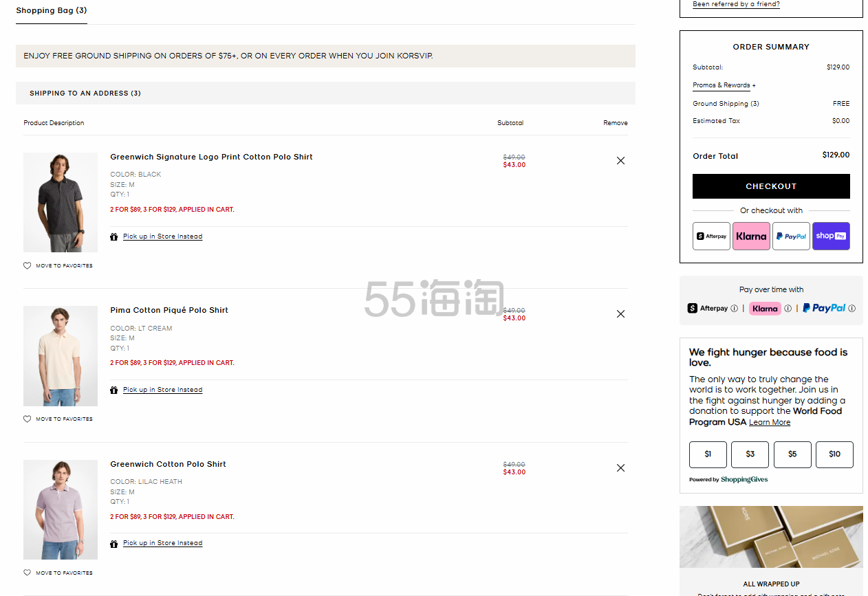Click heart icon under the lilac polo shirt
This screenshot has height=596, width=868.
28,573
